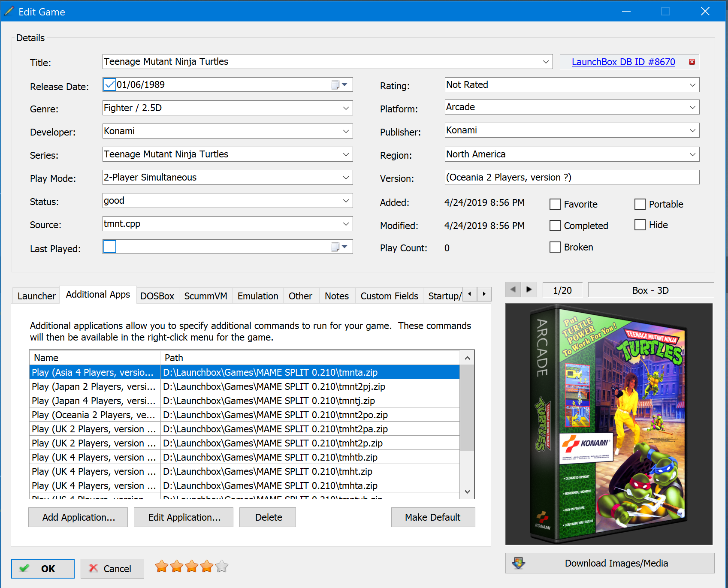Sort list by Path column header
Screen dimensions: 728x588
tap(310, 358)
